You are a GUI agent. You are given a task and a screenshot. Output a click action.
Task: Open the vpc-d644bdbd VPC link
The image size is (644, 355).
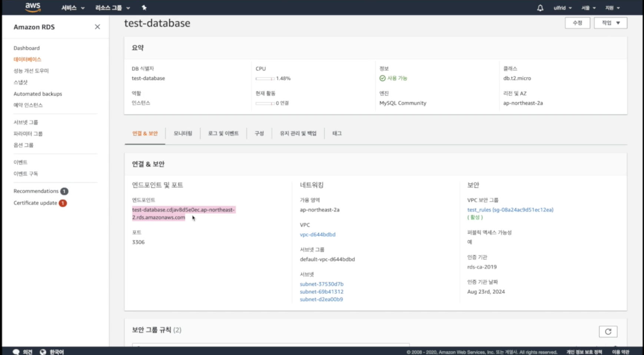pyautogui.click(x=317, y=235)
